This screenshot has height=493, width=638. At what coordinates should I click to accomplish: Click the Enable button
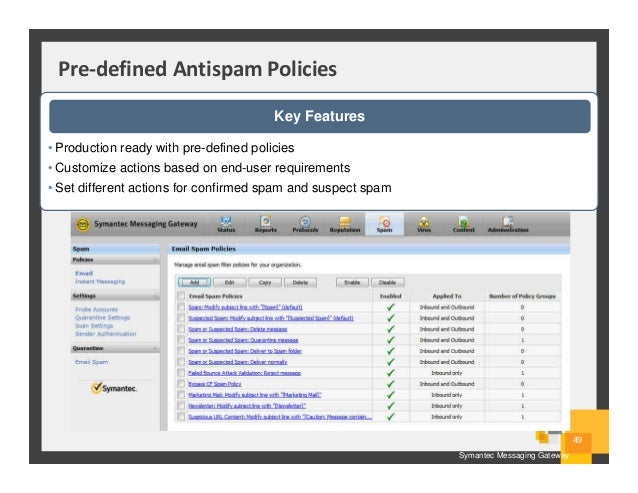352,282
